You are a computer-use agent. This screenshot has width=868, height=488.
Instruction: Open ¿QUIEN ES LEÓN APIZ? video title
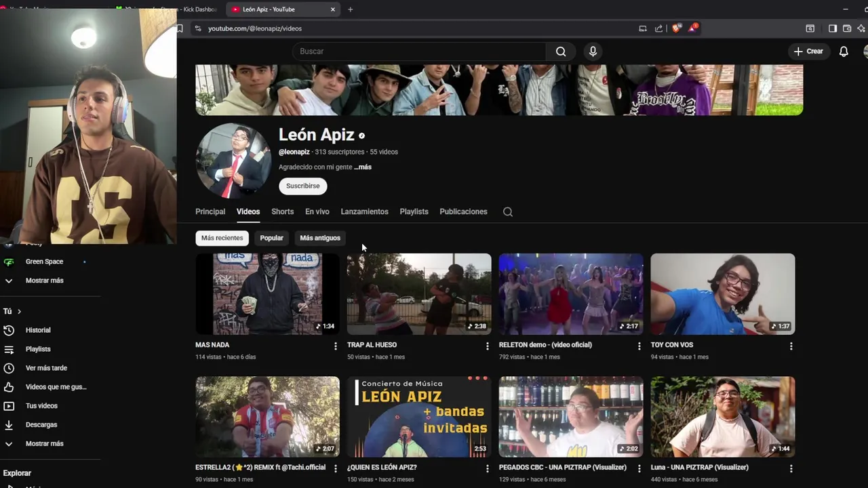(382, 468)
